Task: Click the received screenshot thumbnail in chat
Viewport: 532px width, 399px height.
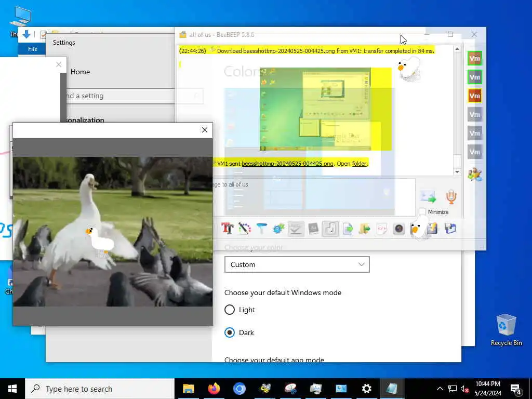Action: click(x=325, y=109)
